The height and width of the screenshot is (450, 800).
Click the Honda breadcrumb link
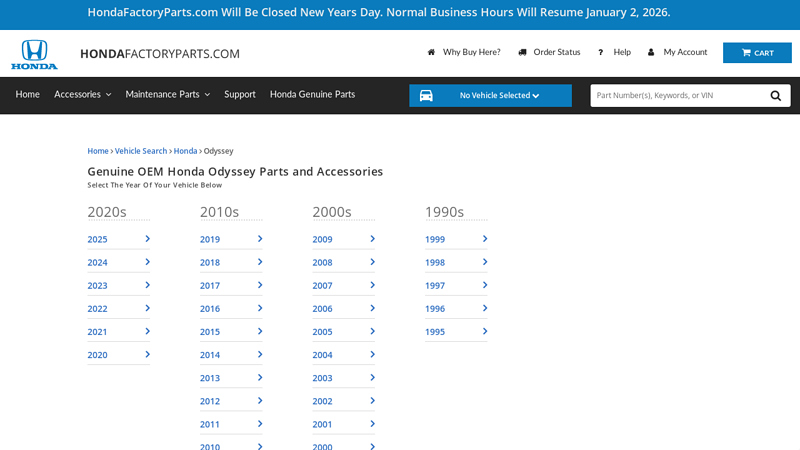click(185, 151)
